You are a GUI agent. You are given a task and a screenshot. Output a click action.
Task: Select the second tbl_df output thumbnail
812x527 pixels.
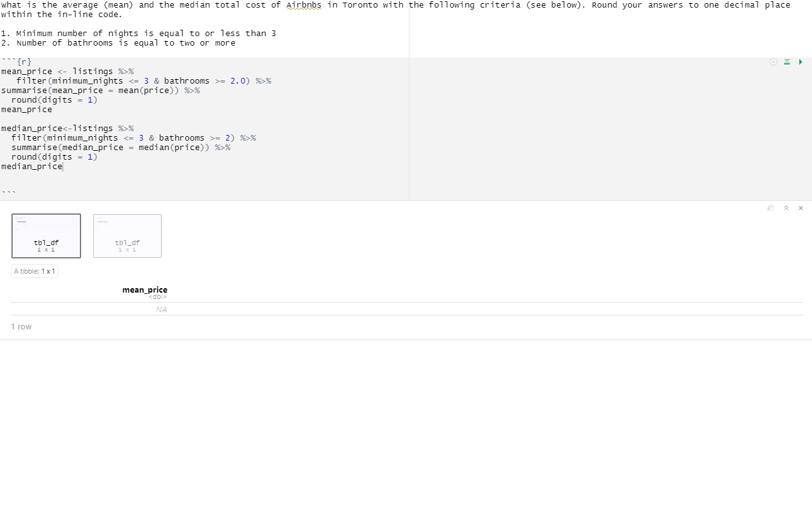coord(127,236)
